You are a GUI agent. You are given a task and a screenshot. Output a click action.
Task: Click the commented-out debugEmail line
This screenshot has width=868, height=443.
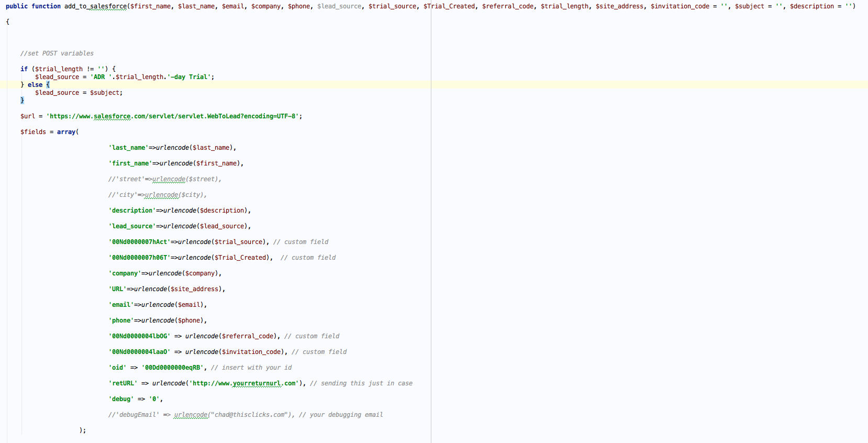tap(246, 415)
